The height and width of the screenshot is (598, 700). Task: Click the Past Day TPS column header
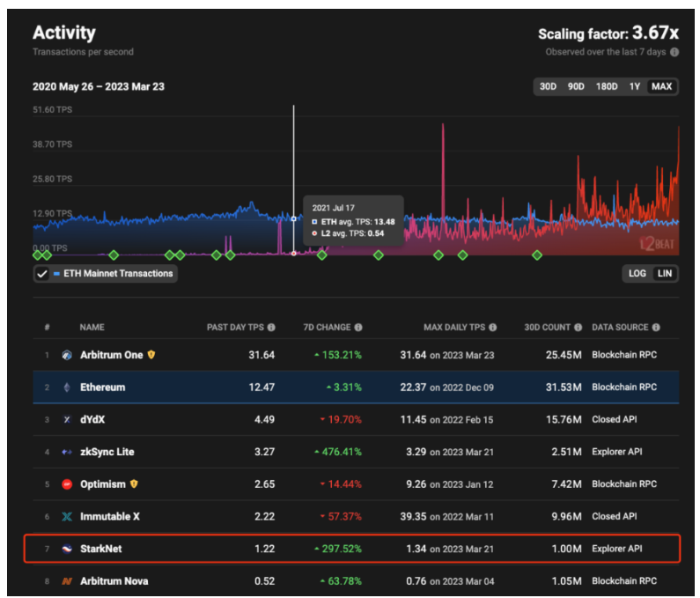[x=235, y=328]
